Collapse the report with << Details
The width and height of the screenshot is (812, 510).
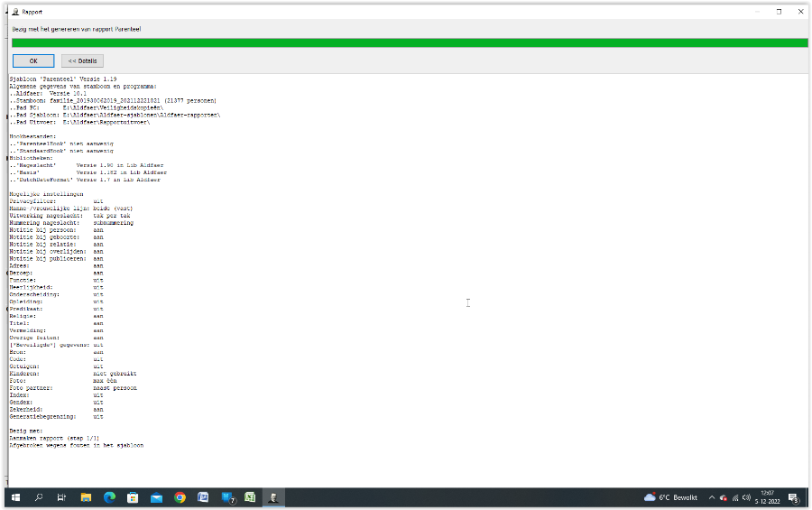[82, 60]
